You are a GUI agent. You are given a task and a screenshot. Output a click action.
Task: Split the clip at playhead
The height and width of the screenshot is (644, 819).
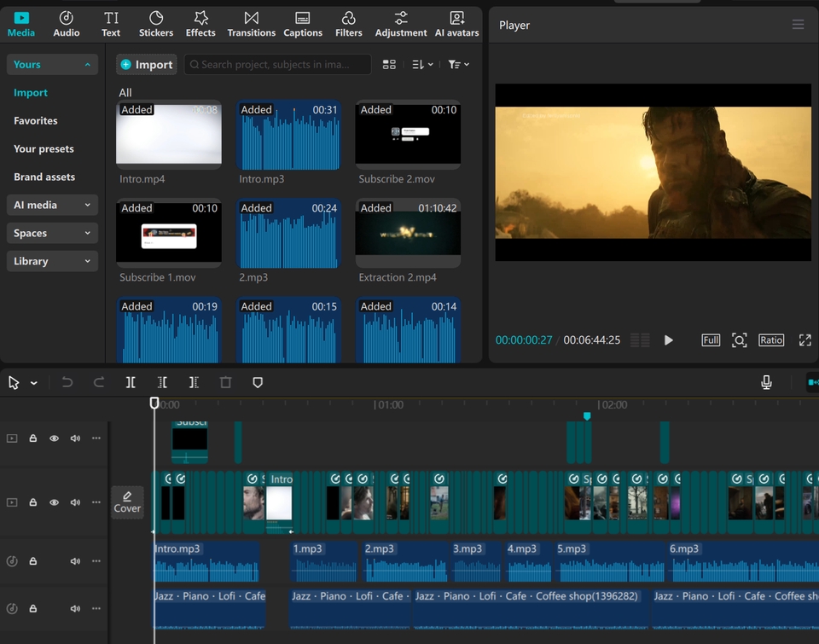[x=131, y=382]
